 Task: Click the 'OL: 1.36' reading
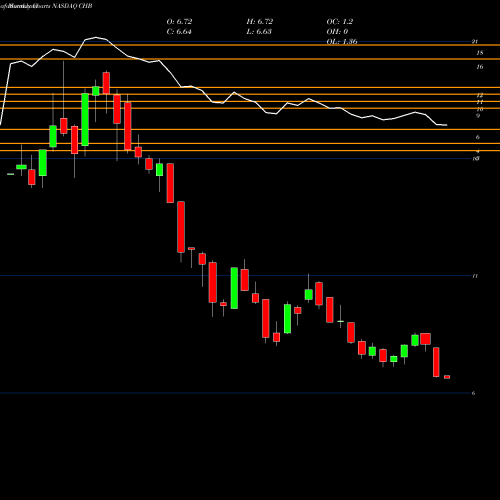342,42
